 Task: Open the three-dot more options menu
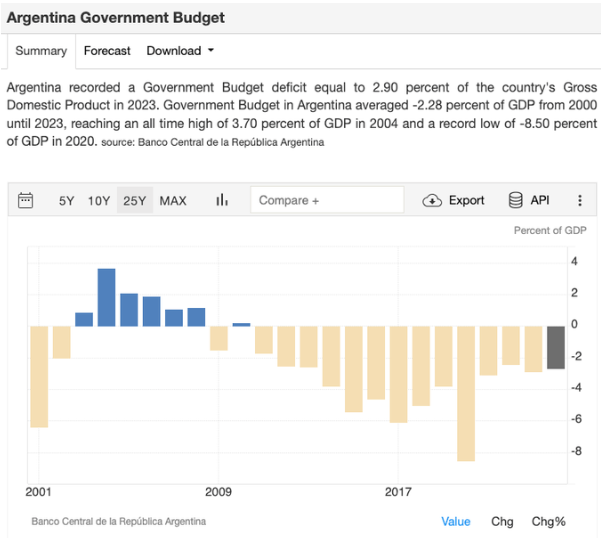click(580, 200)
